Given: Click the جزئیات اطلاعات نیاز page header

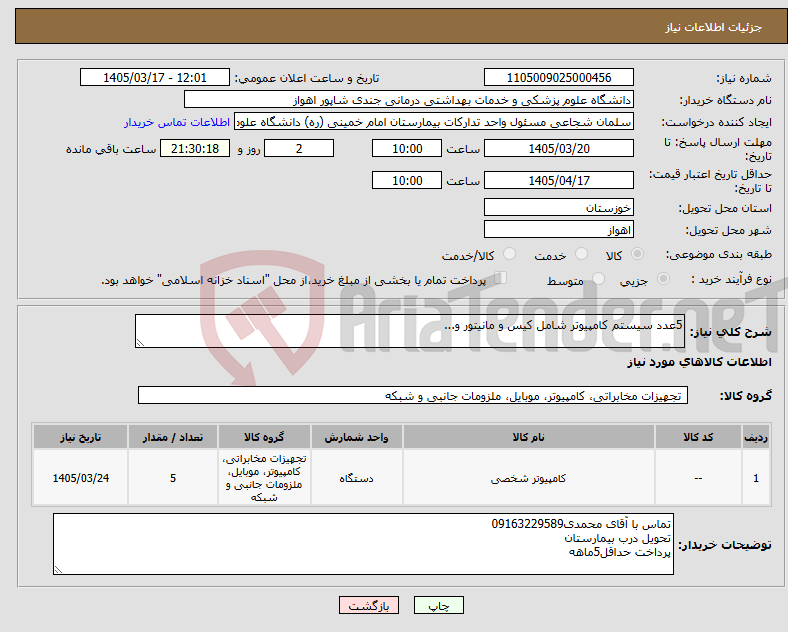Looking at the screenshot, I should click(x=713, y=27).
